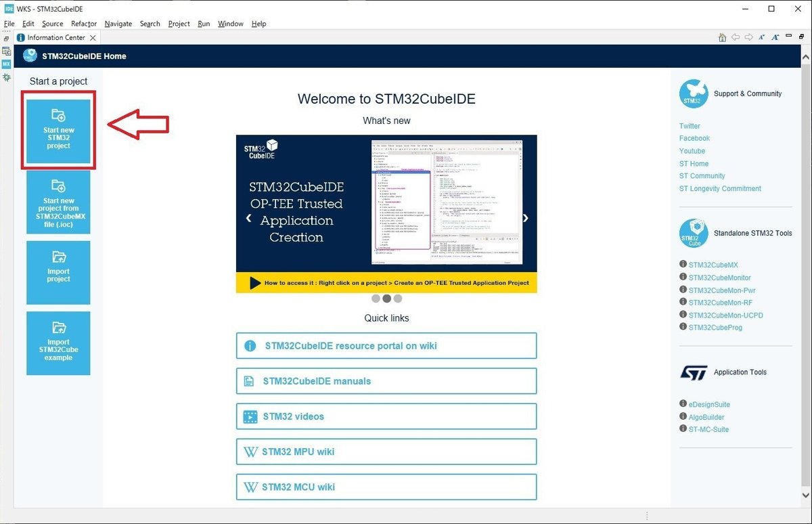Open the ST Longevity Commitment link
812x524 pixels.
pos(720,189)
